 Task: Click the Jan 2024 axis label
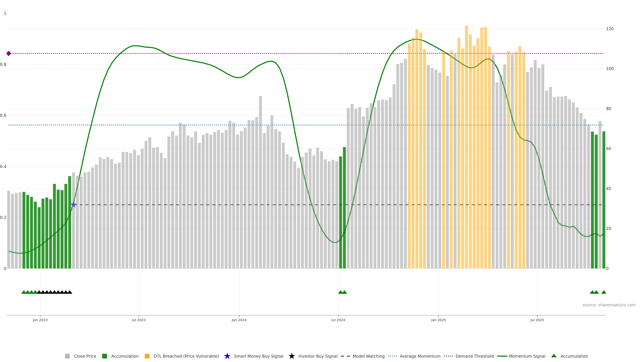(239, 320)
